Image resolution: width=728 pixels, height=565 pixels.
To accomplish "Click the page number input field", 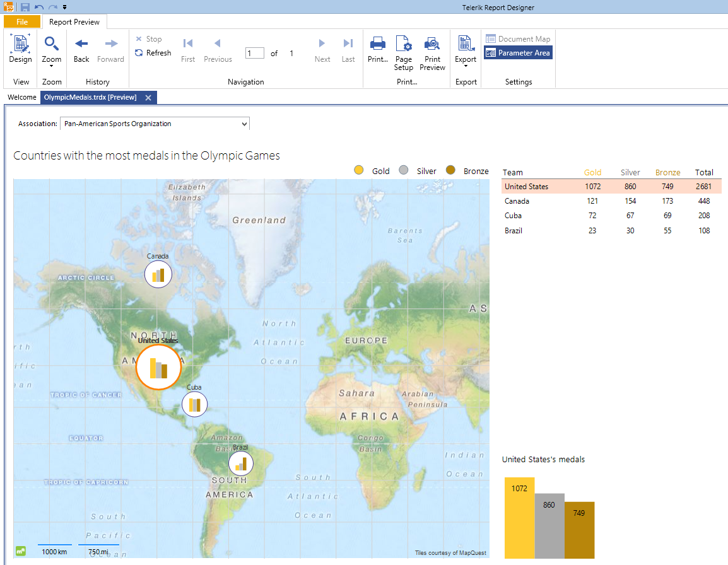I will point(254,53).
